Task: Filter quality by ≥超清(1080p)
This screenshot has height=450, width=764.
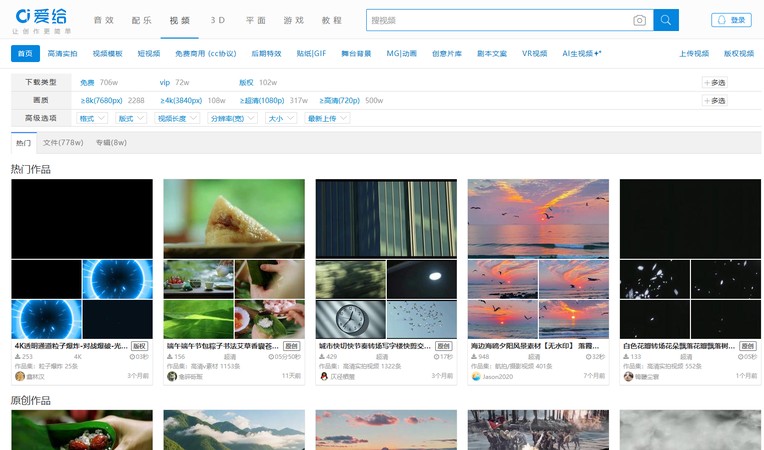Action: pyautogui.click(x=262, y=100)
